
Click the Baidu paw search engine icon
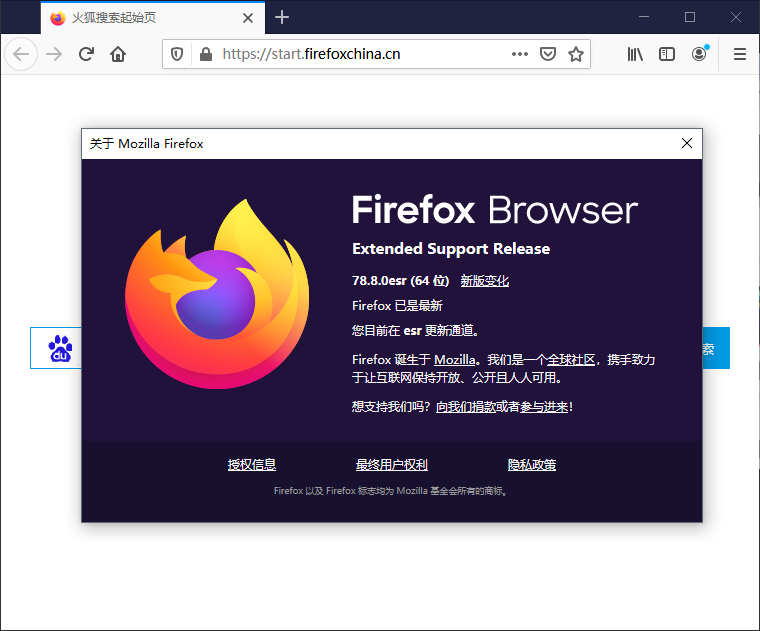(x=60, y=348)
